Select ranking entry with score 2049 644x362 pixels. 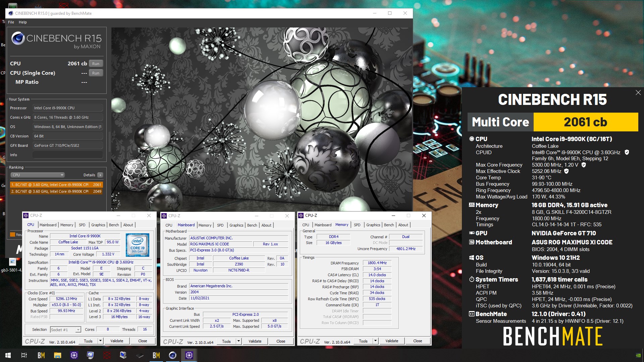(56, 191)
